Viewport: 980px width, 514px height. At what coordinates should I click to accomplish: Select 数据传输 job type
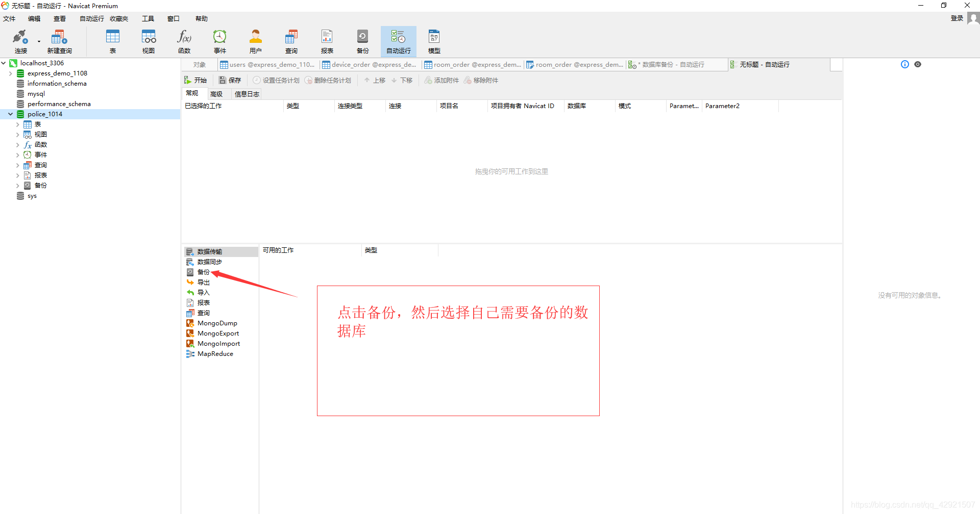221,252
